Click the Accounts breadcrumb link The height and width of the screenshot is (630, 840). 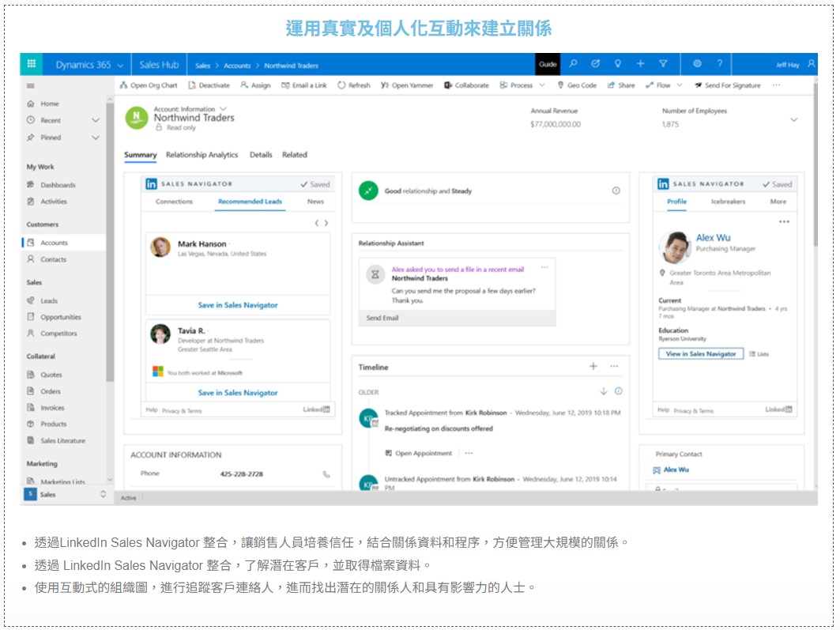(x=237, y=66)
